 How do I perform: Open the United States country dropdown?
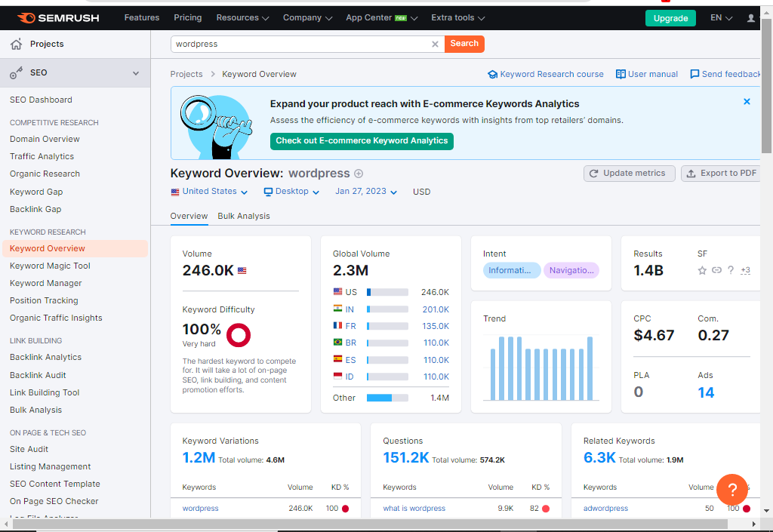pos(209,192)
